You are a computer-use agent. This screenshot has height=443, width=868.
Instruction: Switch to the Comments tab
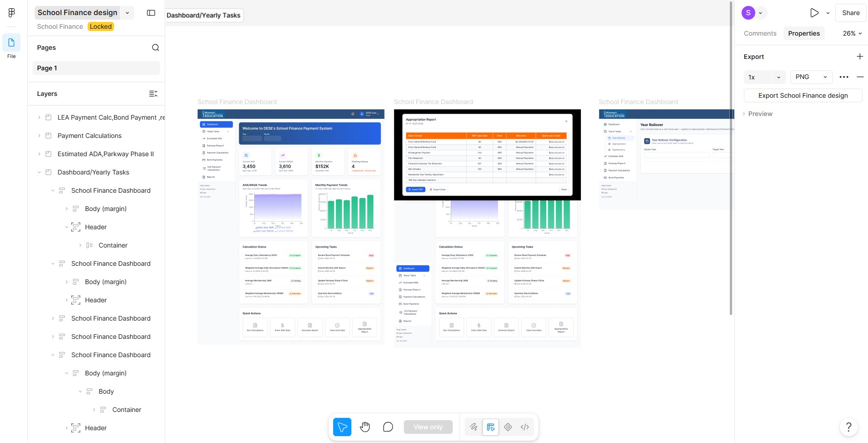click(760, 33)
